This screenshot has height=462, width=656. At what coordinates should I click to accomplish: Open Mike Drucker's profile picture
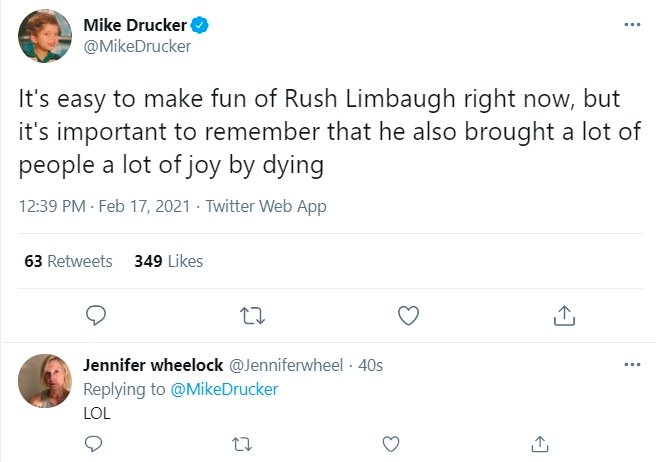click(x=45, y=35)
